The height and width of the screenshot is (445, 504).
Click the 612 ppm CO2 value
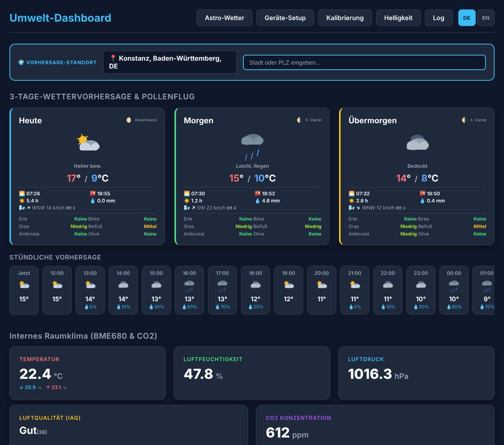(287, 433)
